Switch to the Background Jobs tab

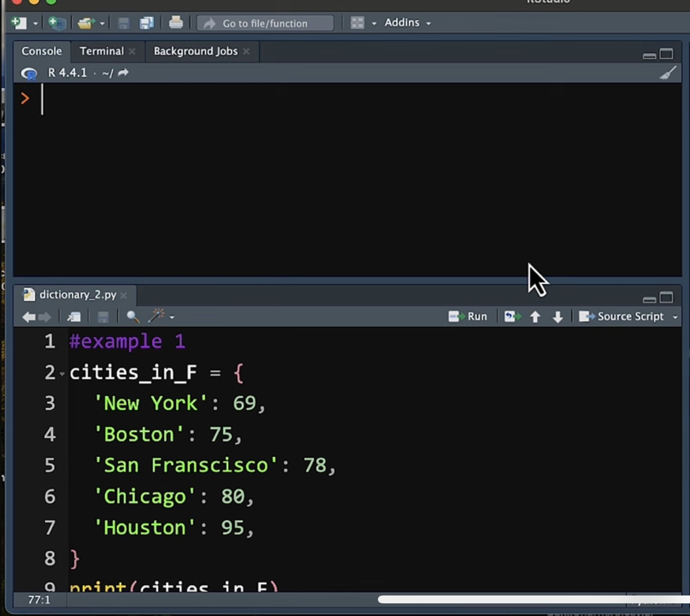click(x=195, y=51)
